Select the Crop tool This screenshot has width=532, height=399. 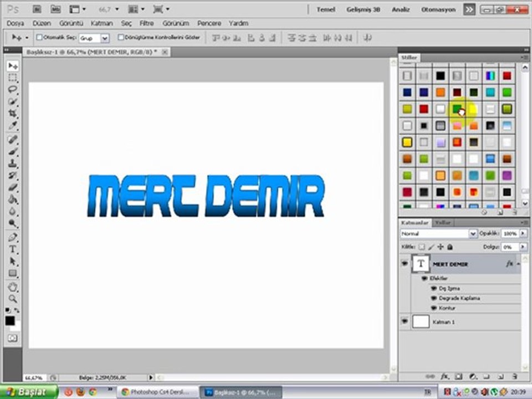[x=13, y=113]
